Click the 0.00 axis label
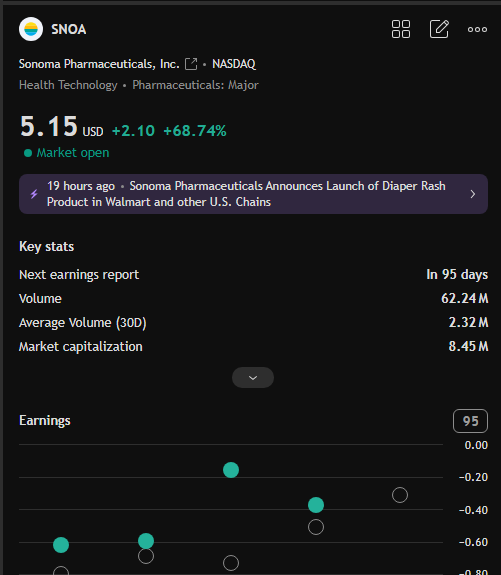Viewport: 501px width, 575px height. pos(476,445)
